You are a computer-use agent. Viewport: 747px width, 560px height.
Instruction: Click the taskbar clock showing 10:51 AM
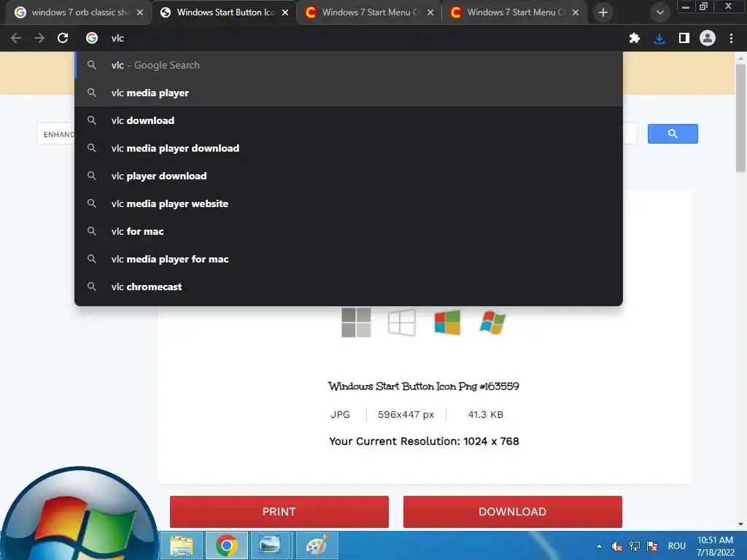[x=715, y=546]
